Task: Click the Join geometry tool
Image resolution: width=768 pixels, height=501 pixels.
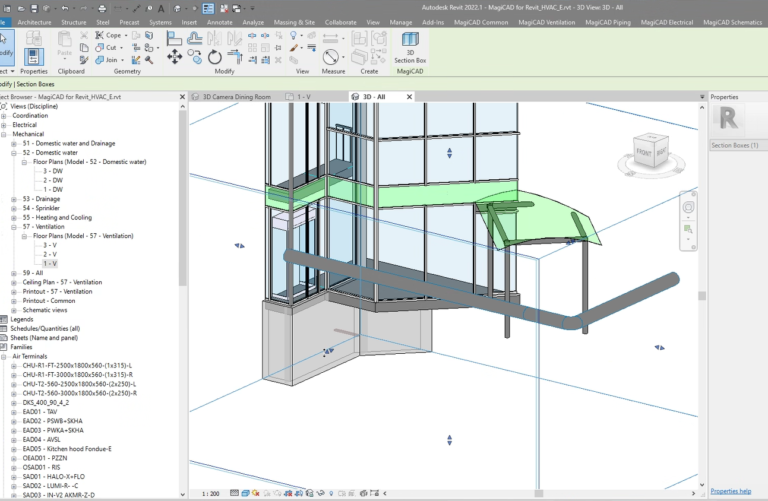Action: pyautogui.click(x=106, y=60)
